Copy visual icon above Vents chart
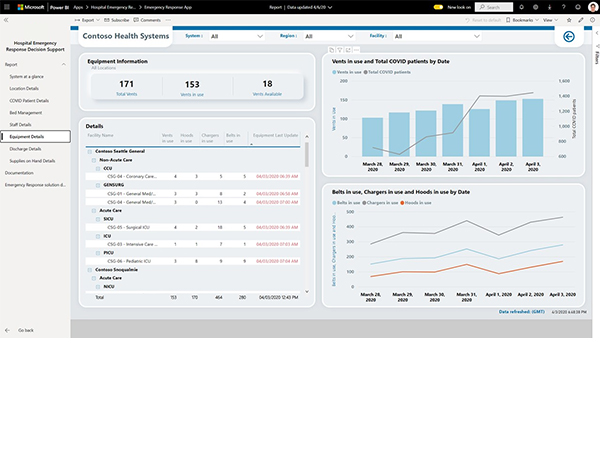The height and width of the screenshot is (450, 600). point(332,50)
